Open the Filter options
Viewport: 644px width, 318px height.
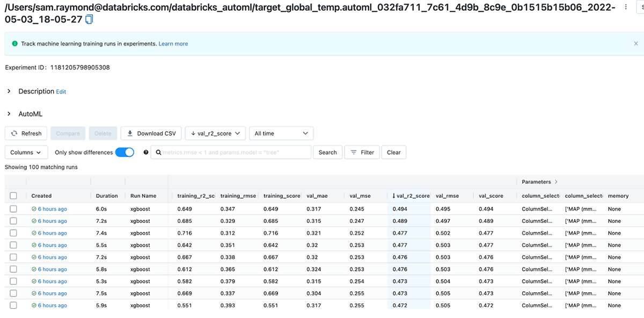click(x=362, y=153)
